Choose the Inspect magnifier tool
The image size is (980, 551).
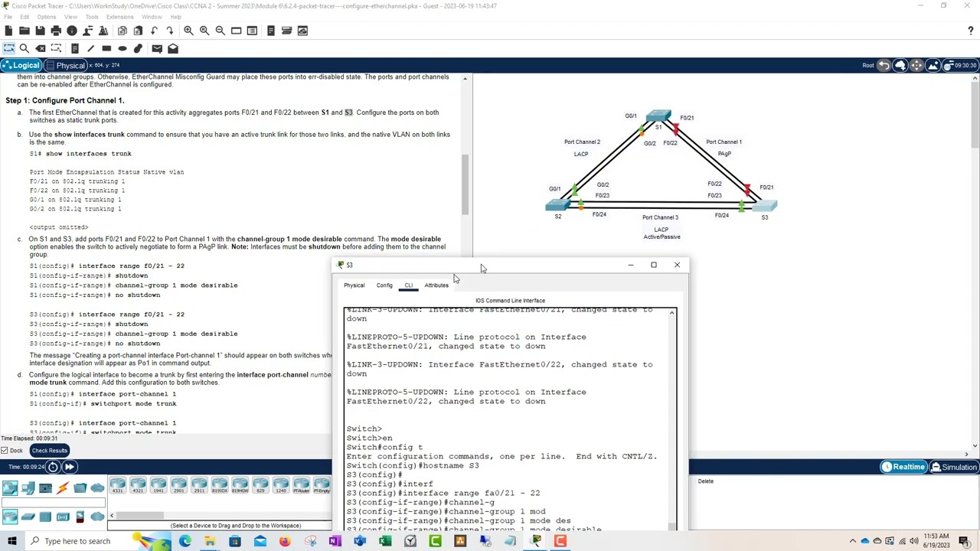point(24,48)
